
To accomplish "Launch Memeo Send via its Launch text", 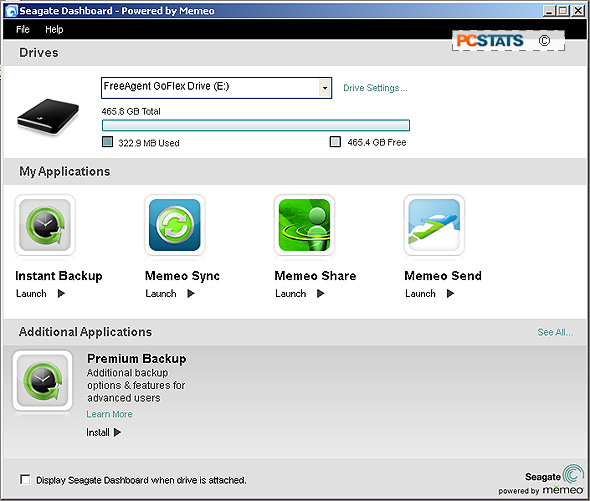I will pyautogui.click(x=420, y=294).
